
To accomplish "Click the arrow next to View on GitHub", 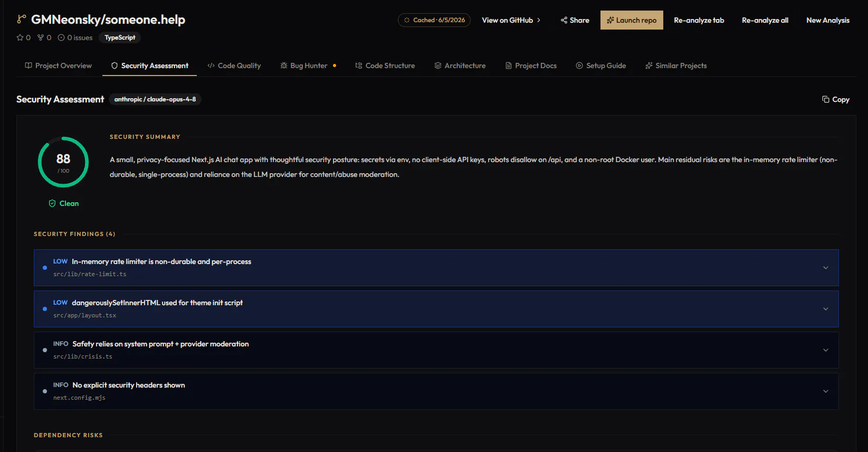I will click(x=539, y=20).
